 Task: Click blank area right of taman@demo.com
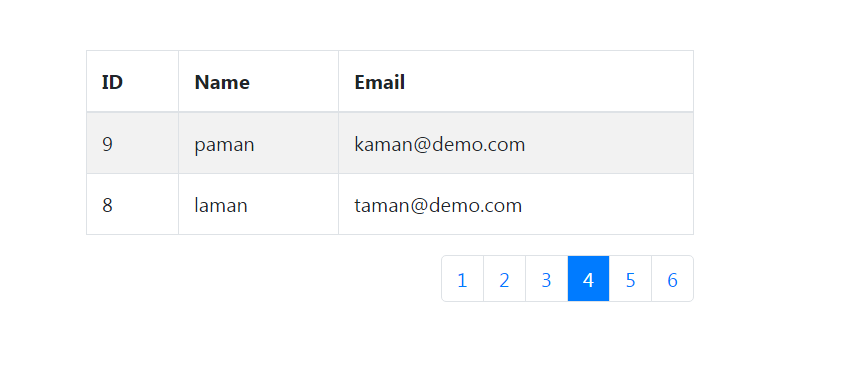pyautogui.click(x=608, y=205)
